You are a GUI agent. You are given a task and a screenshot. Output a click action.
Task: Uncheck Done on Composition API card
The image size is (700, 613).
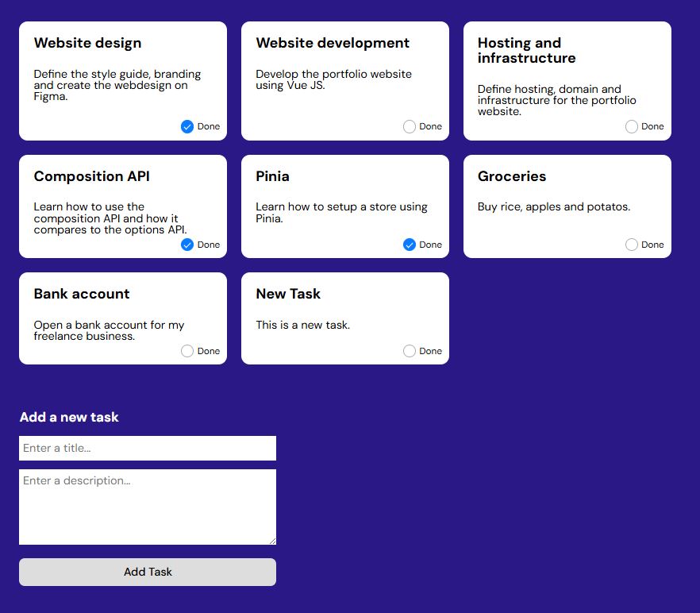click(x=187, y=245)
